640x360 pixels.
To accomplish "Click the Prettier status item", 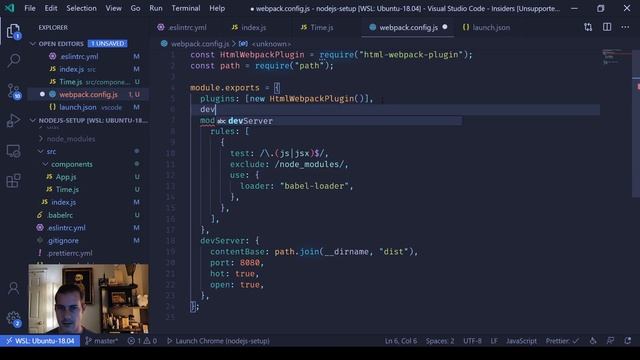I will tap(562, 341).
